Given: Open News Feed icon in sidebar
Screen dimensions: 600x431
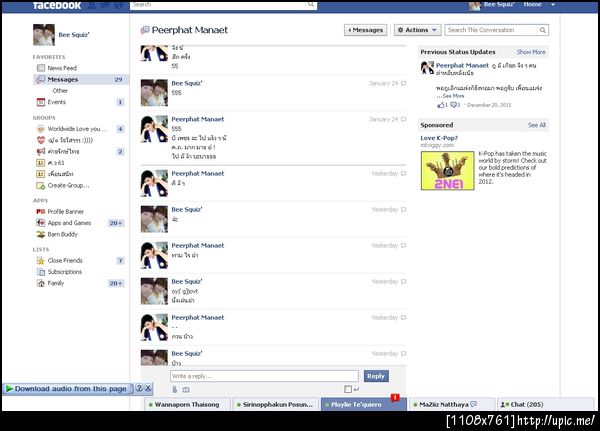Looking at the screenshot, I should (x=41, y=68).
